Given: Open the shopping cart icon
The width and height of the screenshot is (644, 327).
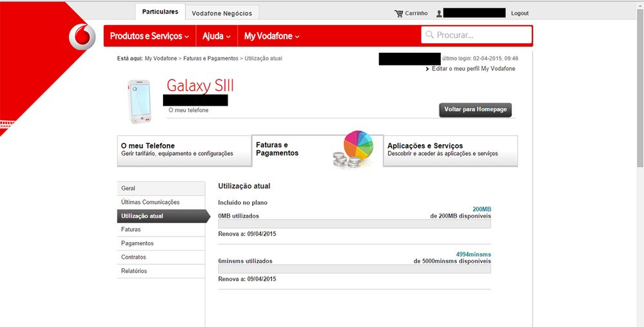Looking at the screenshot, I should tap(399, 14).
